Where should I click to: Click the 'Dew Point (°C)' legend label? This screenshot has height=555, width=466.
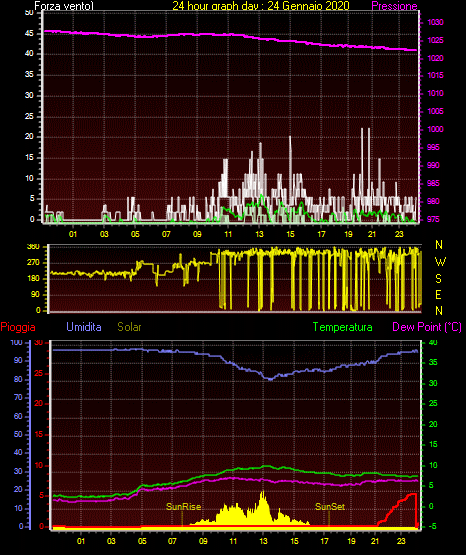tap(427, 327)
